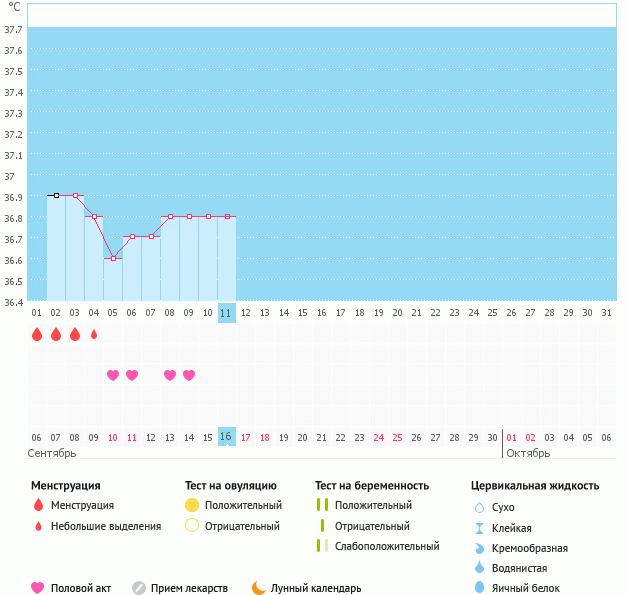Screen dimensions: 626x595
Task: Click the menstruation drop on cycle day 01
Action: pyautogui.click(x=37, y=334)
